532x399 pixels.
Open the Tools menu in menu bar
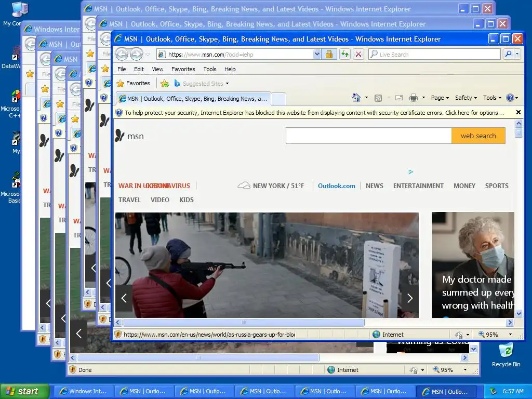(210, 69)
